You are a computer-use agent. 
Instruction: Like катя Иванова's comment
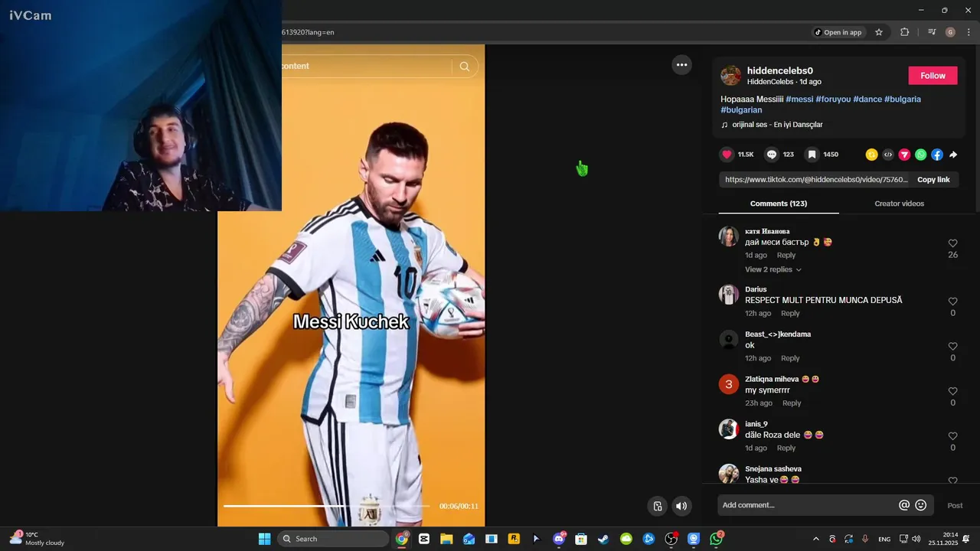point(952,243)
